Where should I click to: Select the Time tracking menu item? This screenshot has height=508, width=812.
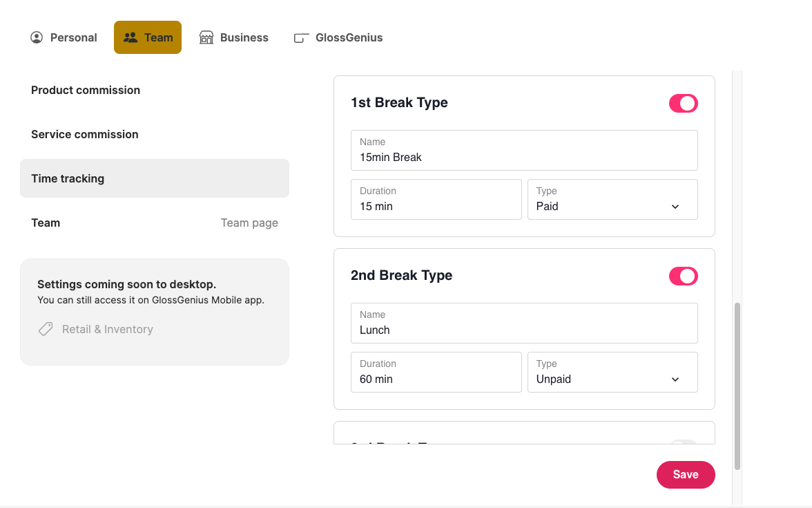coord(155,178)
